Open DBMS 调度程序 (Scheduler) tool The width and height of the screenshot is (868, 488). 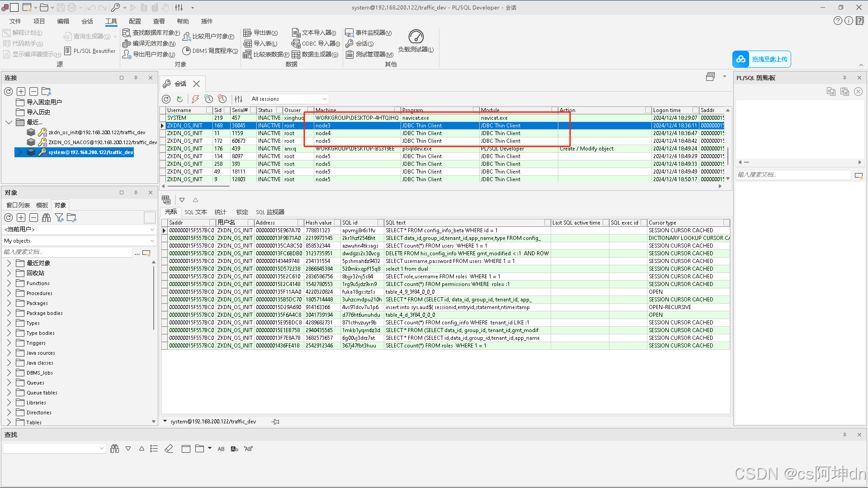[210, 51]
